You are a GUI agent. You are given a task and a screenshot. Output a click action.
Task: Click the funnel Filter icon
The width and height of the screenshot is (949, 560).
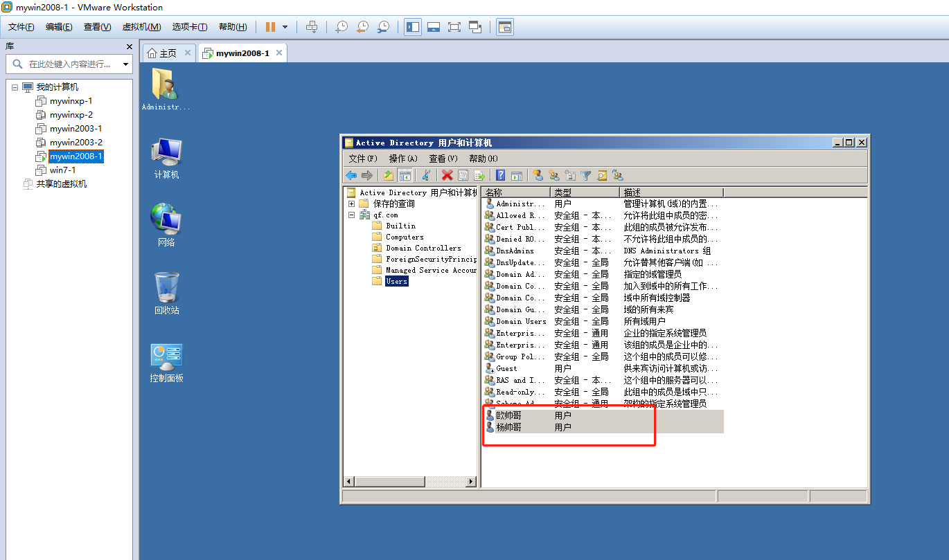586,175
